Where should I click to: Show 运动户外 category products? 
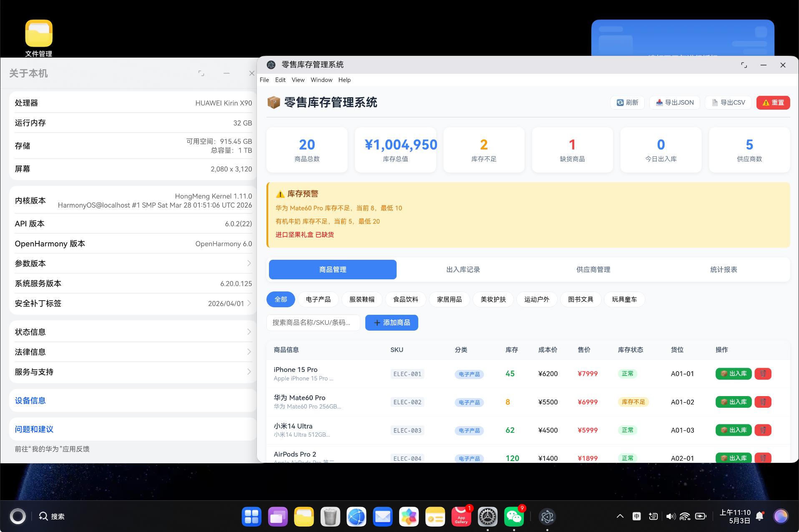537,299
